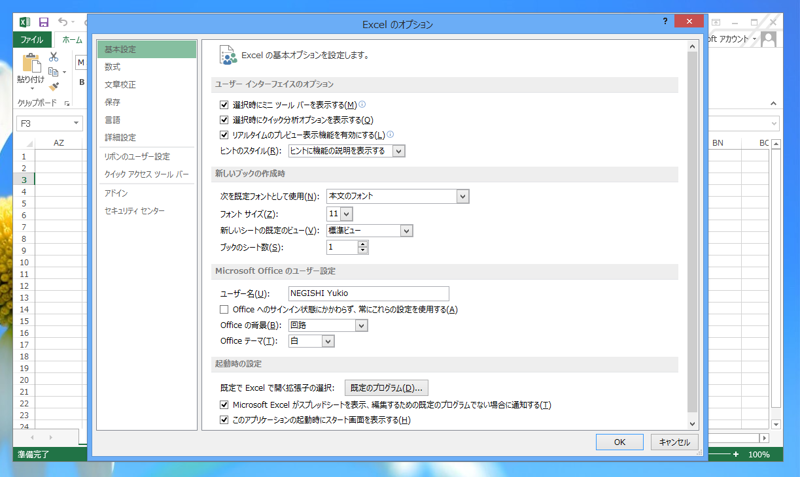Toggle enable live preview checkbox

pyautogui.click(x=224, y=135)
